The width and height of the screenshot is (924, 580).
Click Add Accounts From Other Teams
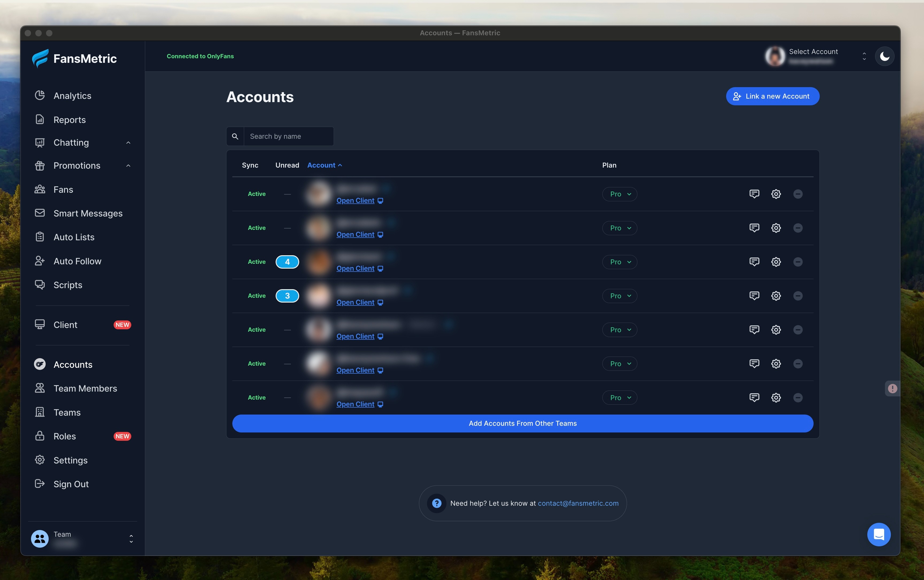(x=523, y=423)
